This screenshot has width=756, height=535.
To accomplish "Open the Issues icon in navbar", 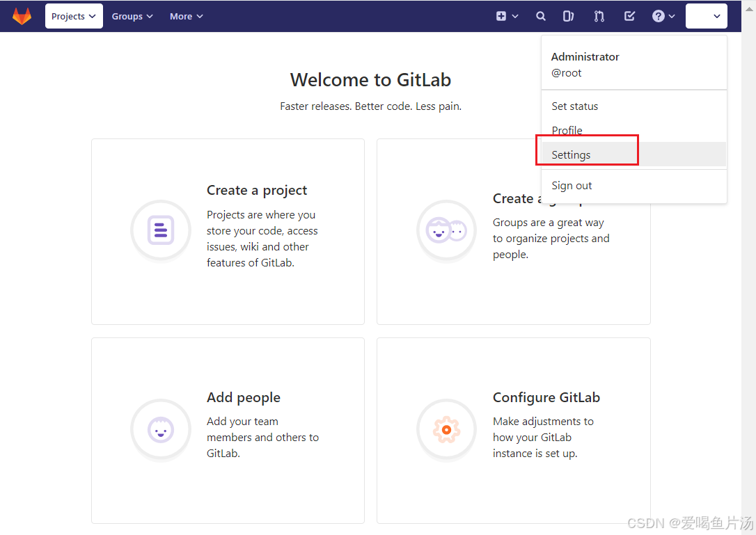I will (x=569, y=16).
